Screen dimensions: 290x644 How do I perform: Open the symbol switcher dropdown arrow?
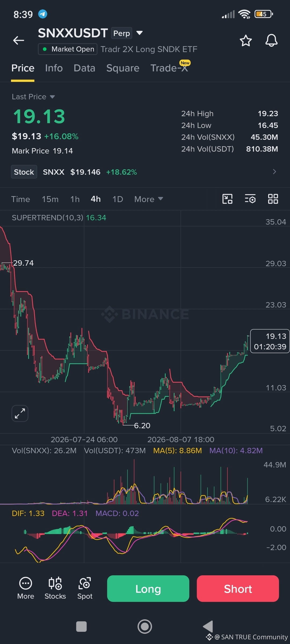point(139,33)
